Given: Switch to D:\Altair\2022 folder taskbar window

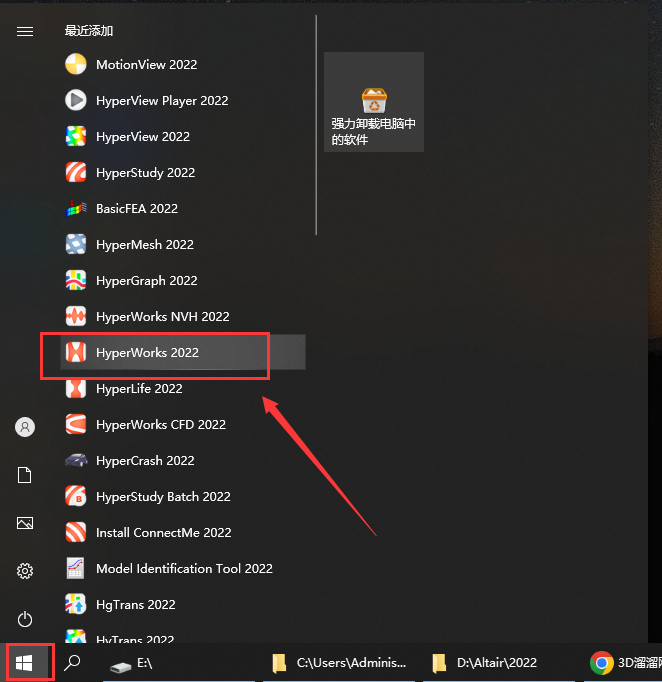Looking at the screenshot, I should coord(485,663).
